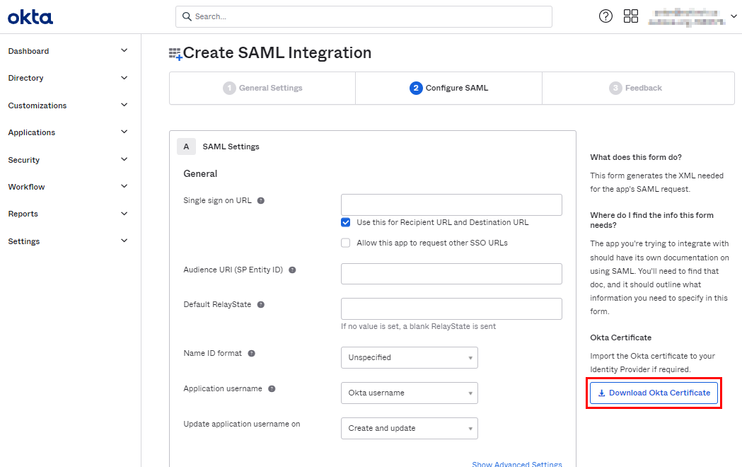Viewport: 742px width, 467px height.
Task: Click help icon beside Name ID format
Action: (252, 353)
